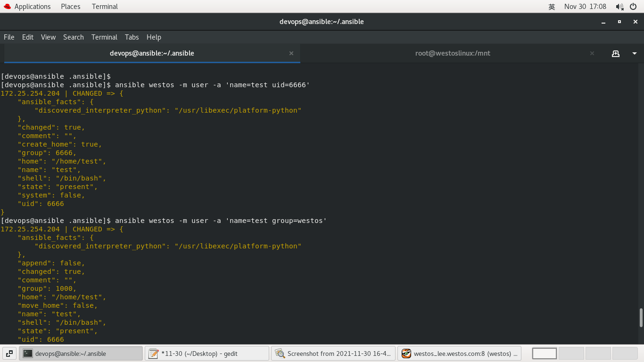The image size is (644, 362).
Task: Close the root@westoslinux:/mnt tab
Action: click(x=592, y=53)
